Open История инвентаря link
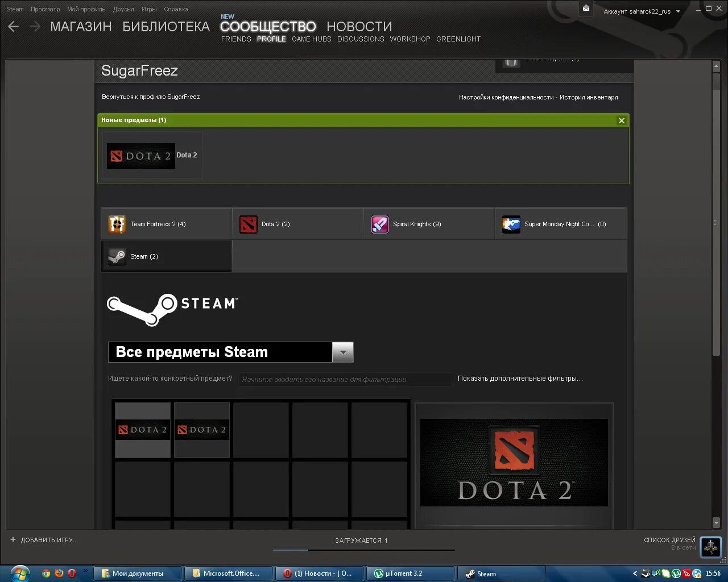 [589, 97]
